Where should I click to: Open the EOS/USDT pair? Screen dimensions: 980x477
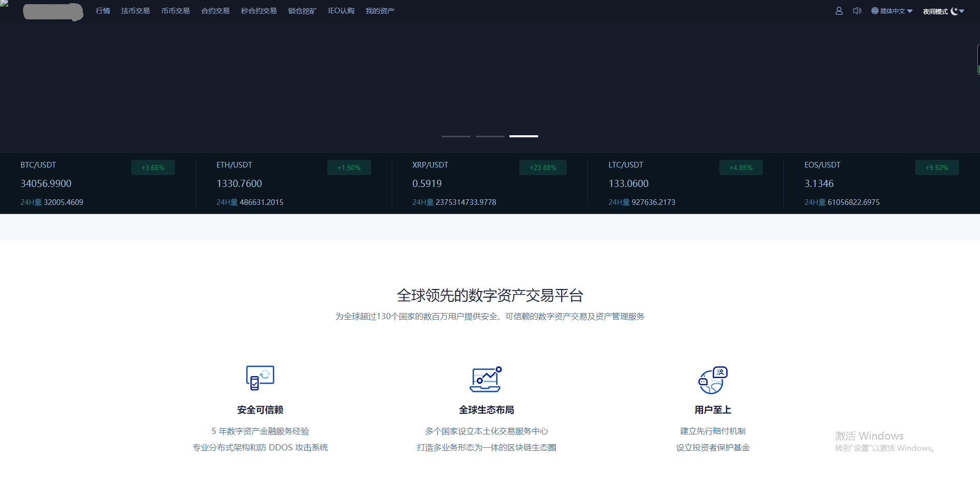click(x=822, y=165)
